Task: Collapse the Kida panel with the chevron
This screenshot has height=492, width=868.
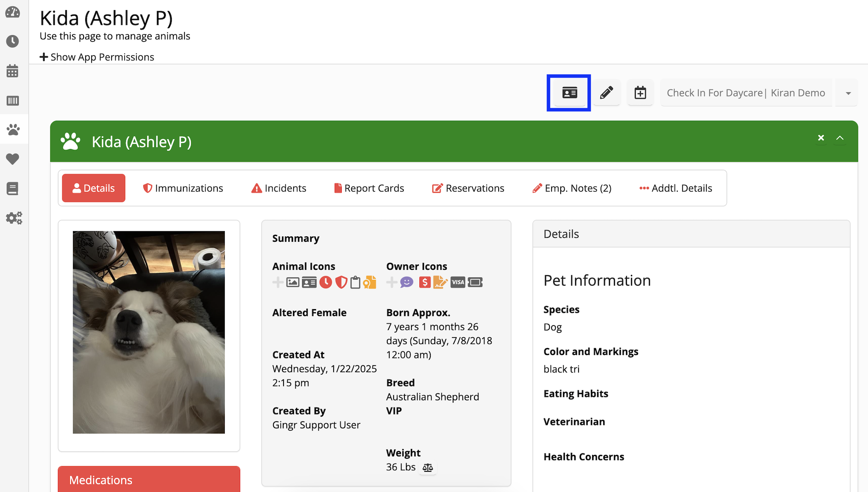Action: coord(840,138)
